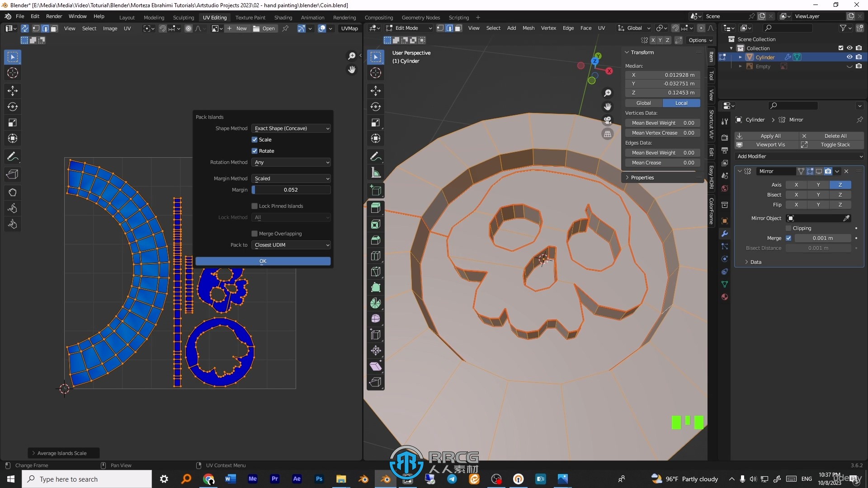This screenshot has width=868, height=488.
Task: Click the Mirror Object color swatch
Action: point(791,218)
